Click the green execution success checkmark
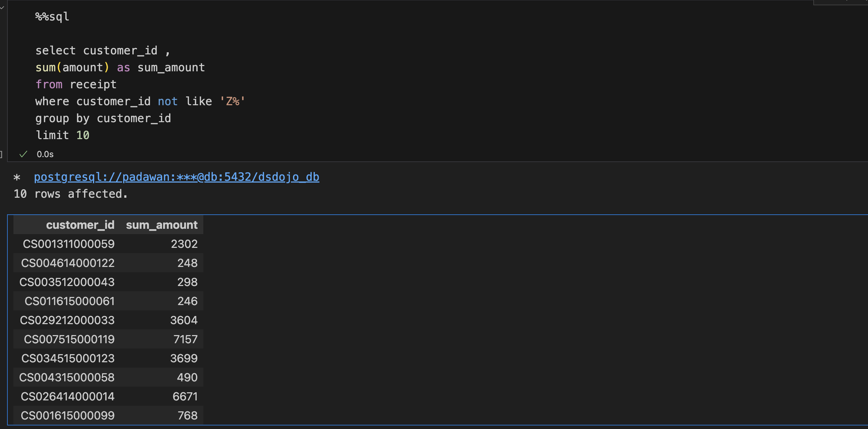This screenshot has width=868, height=429. tap(23, 154)
